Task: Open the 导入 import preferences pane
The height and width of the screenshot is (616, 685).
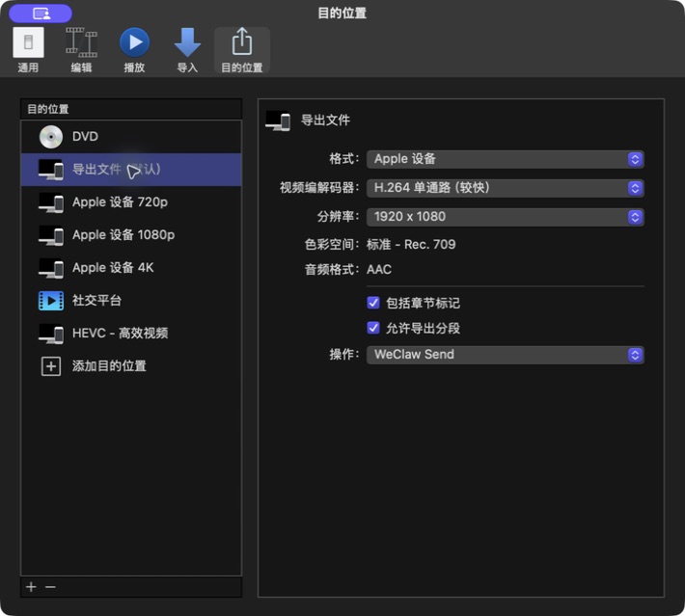Action: 187,50
